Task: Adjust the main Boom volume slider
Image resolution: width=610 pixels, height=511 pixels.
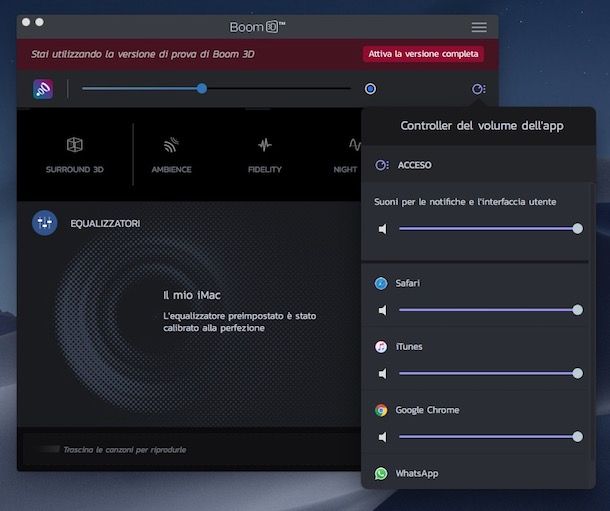Action: (x=216, y=89)
